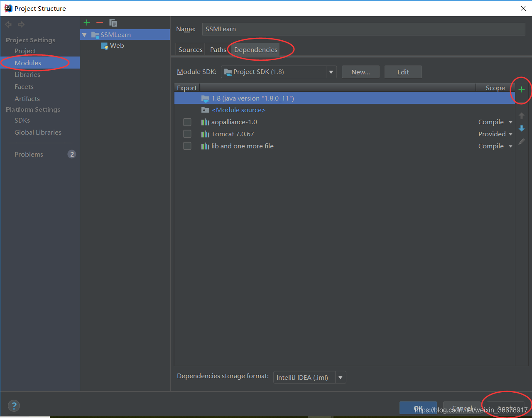Image resolution: width=532 pixels, height=418 pixels.
Task: Click the Scope column header
Action: coord(495,88)
